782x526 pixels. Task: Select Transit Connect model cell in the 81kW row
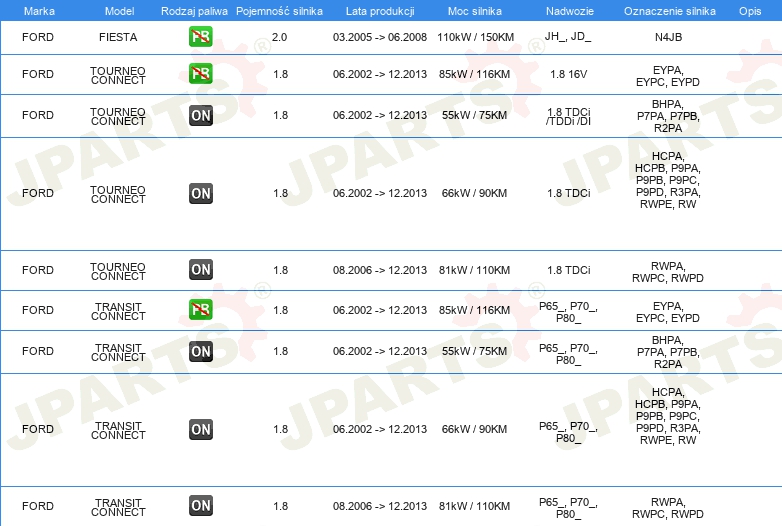click(x=118, y=507)
